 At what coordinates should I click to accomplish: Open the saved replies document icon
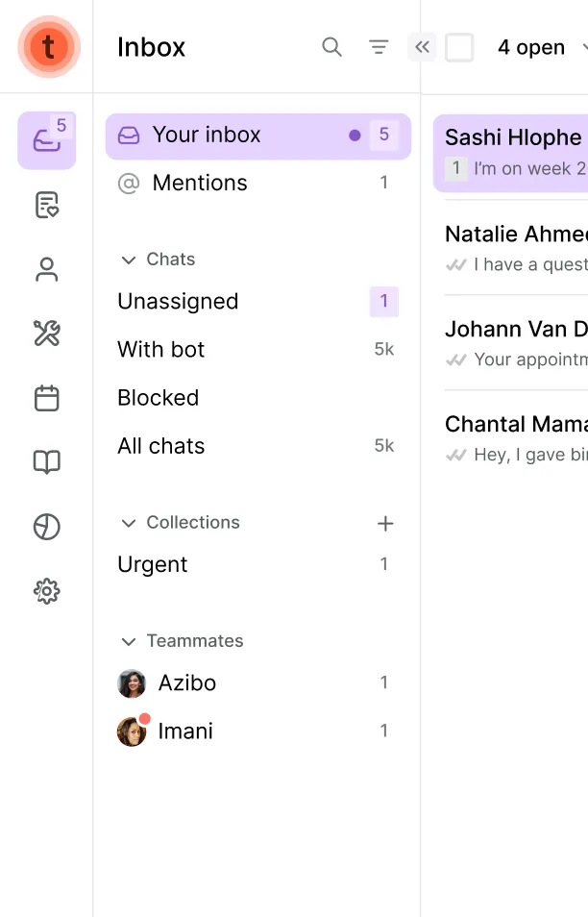[46, 205]
